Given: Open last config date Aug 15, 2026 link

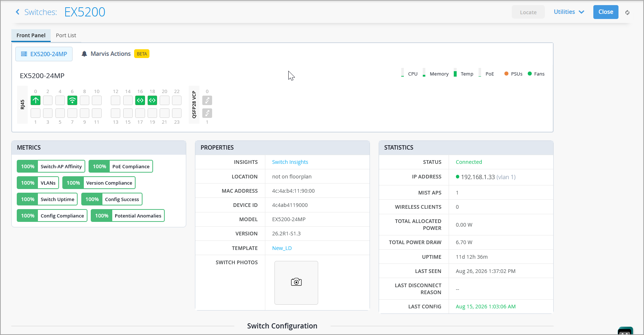Looking at the screenshot, I should [x=486, y=307].
